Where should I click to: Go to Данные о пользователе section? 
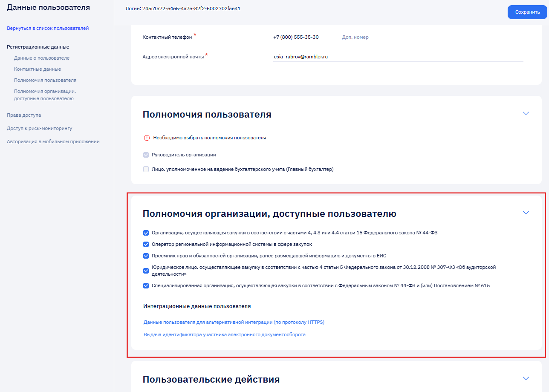(42, 58)
